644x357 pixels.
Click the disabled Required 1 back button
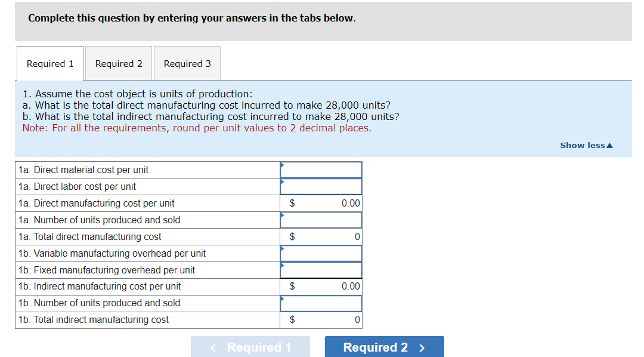click(x=250, y=347)
